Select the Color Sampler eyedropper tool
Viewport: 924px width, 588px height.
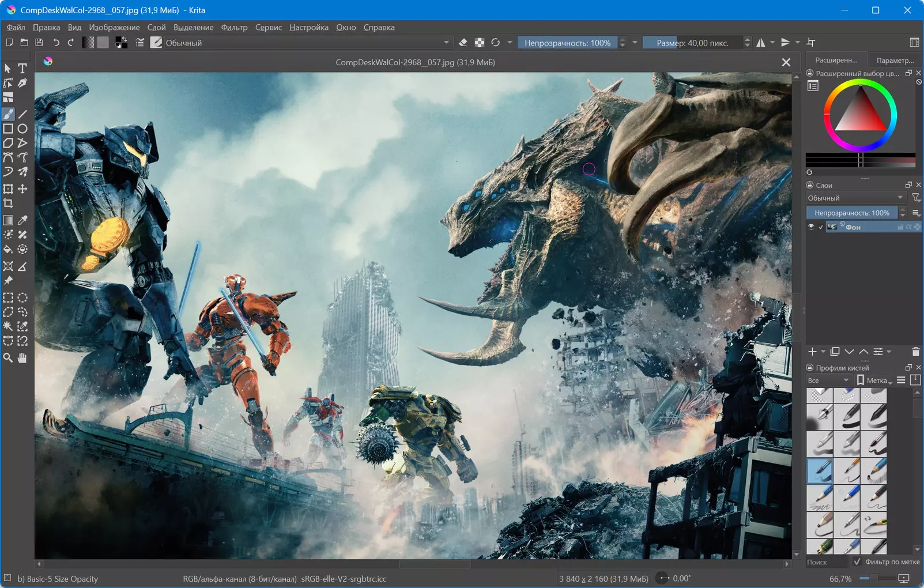22,220
